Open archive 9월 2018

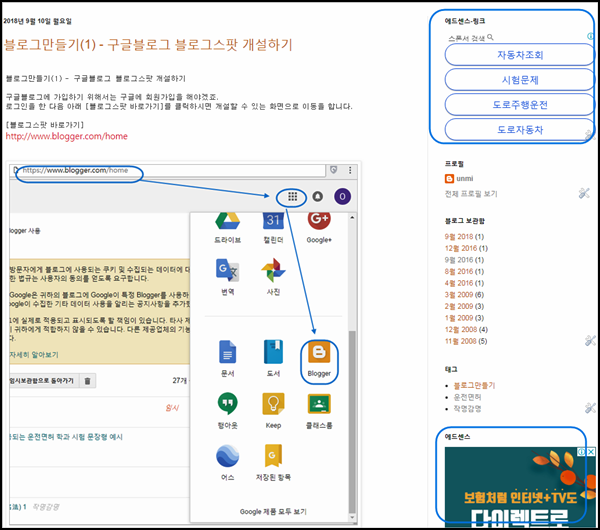459,236
